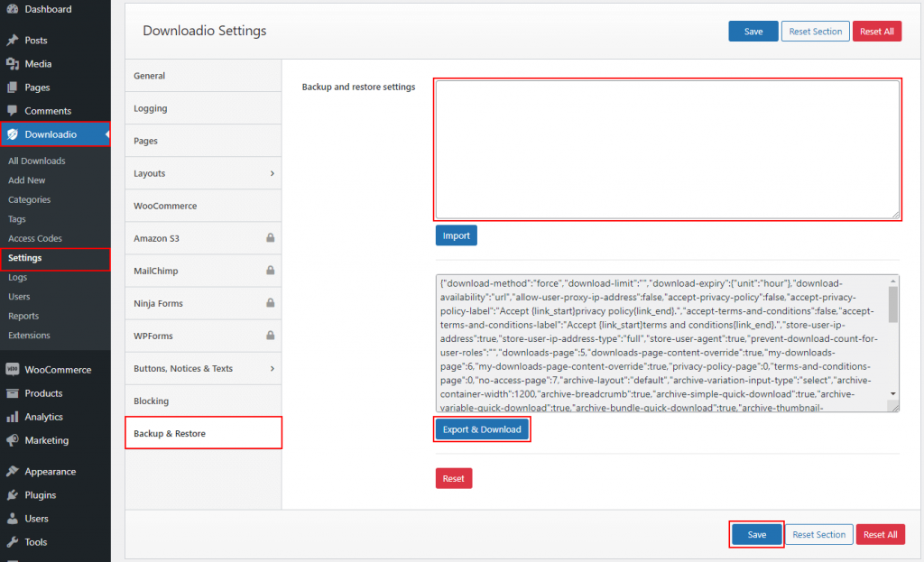
Task: Open the Categories submenu link
Action: point(30,199)
